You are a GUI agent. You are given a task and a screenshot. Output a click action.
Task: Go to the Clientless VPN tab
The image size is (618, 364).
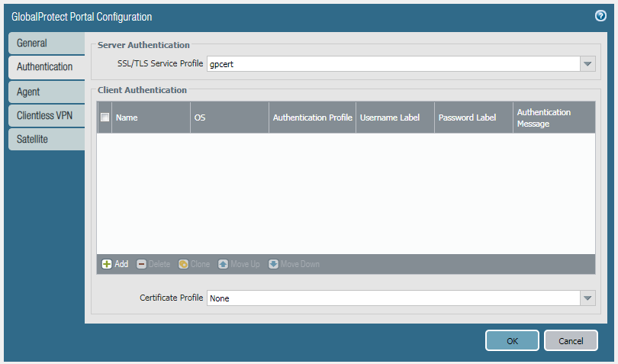(x=44, y=116)
